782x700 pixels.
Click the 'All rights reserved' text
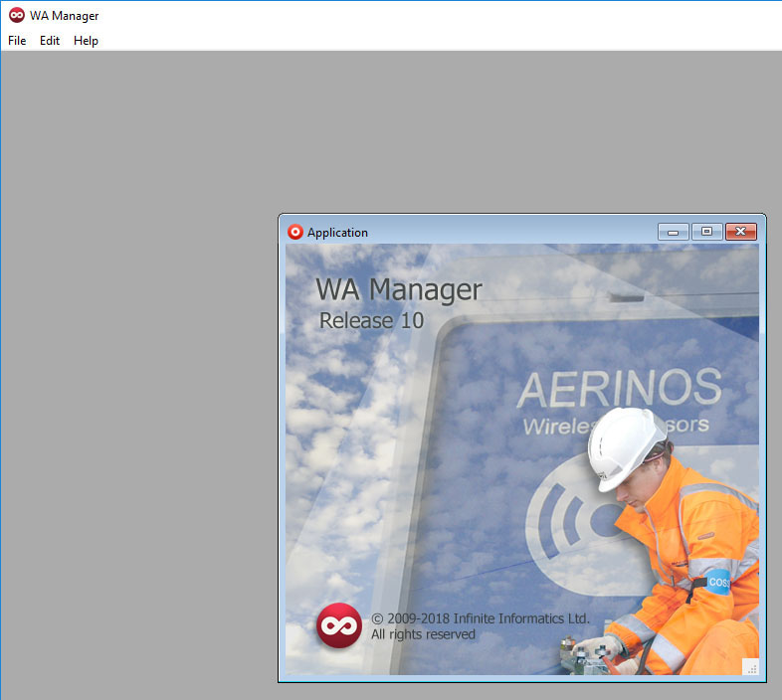pos(423,634)
